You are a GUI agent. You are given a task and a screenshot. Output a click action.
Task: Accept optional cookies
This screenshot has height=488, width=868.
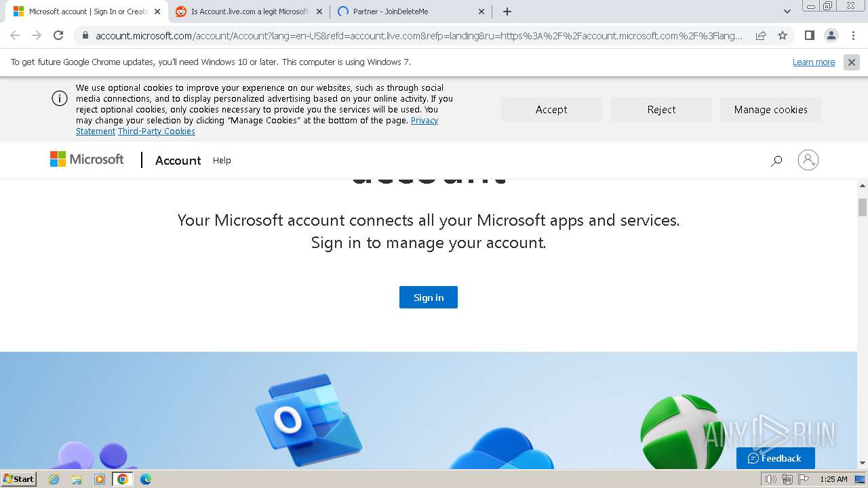[551, 109]
